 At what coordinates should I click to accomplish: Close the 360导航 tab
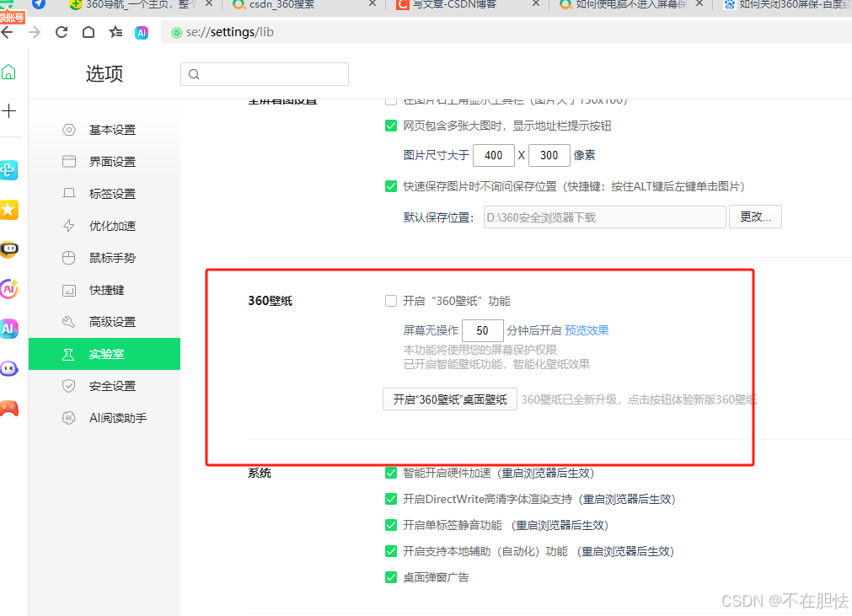tap(209, 4)
